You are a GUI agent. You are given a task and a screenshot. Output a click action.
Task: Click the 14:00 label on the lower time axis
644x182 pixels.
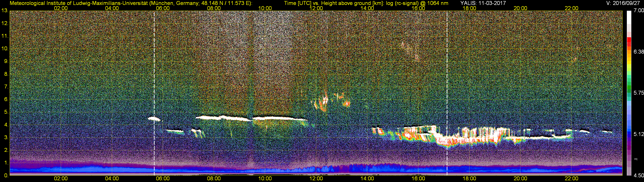pos(367,179)
